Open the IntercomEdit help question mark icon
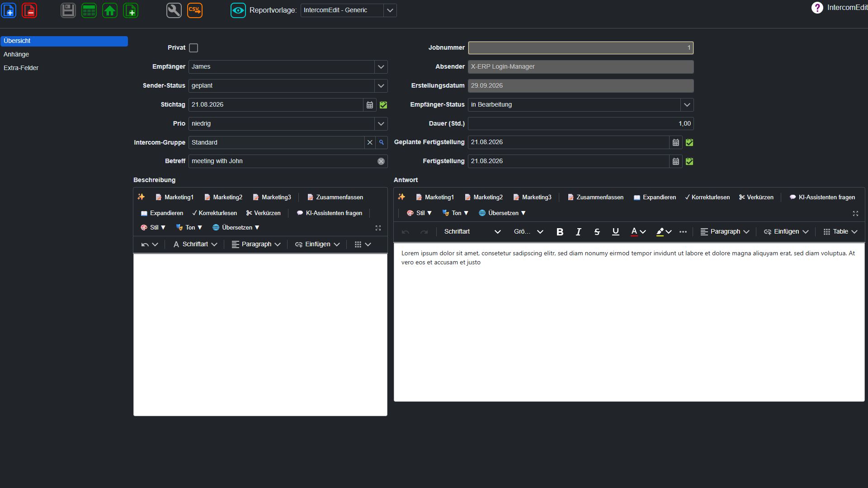This screenshot has height=488, width=868. pos(817,8)
